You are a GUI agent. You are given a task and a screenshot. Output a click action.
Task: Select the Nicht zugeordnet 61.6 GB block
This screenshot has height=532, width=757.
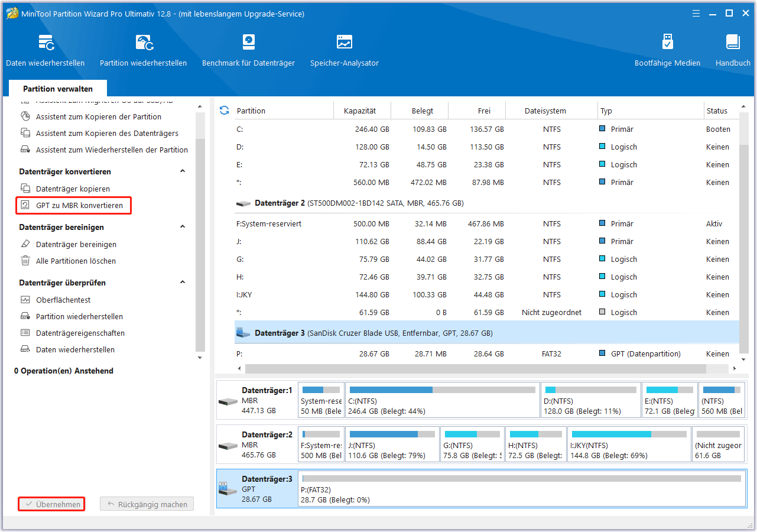(719, 445)
